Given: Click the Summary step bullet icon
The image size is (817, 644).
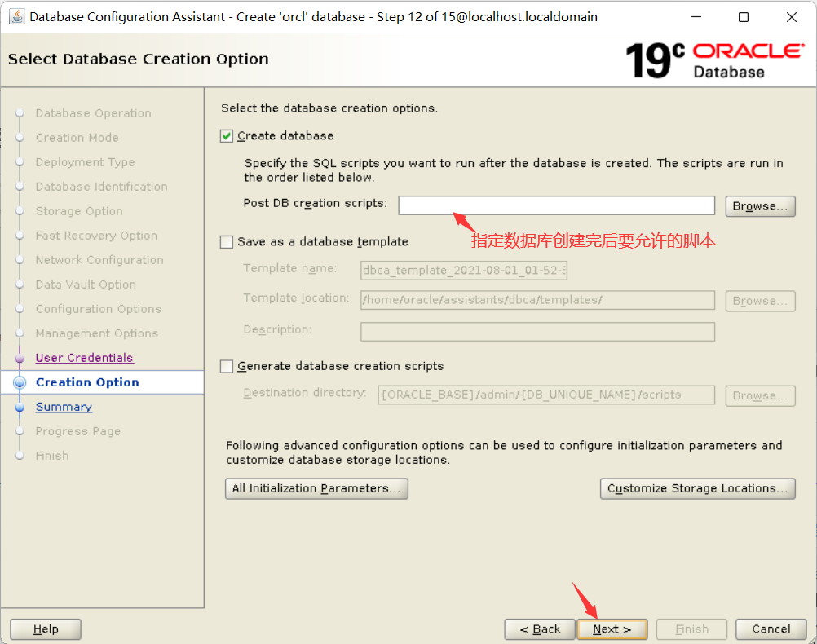Looking at the screenshot, I should tap(20, 408).
